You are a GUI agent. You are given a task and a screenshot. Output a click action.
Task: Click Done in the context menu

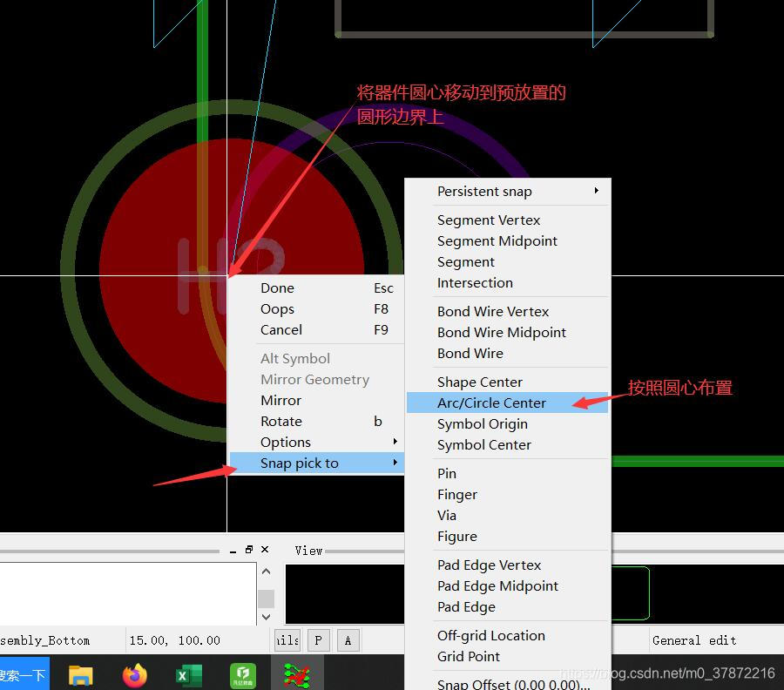point(277,288)
